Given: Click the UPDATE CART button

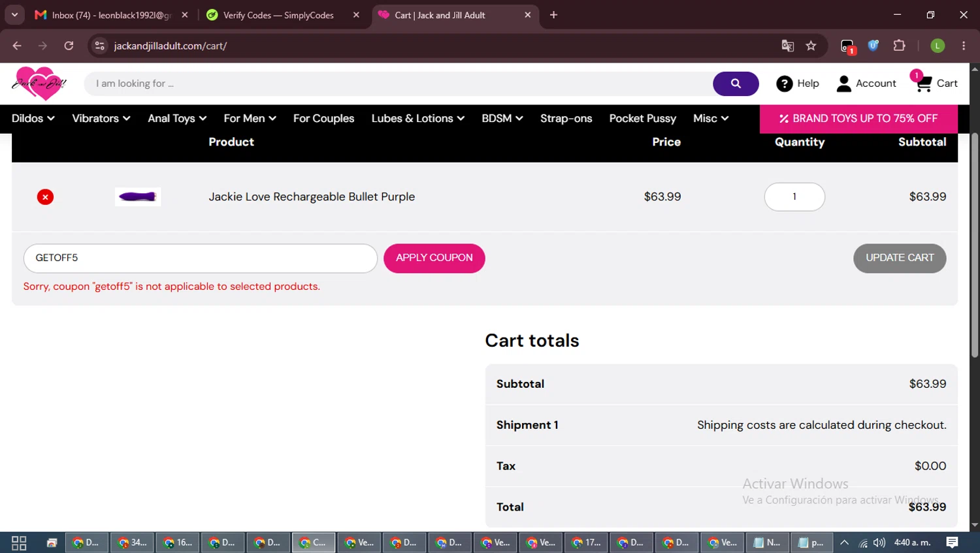Looking at the screenshot, I should click(900, 258).
